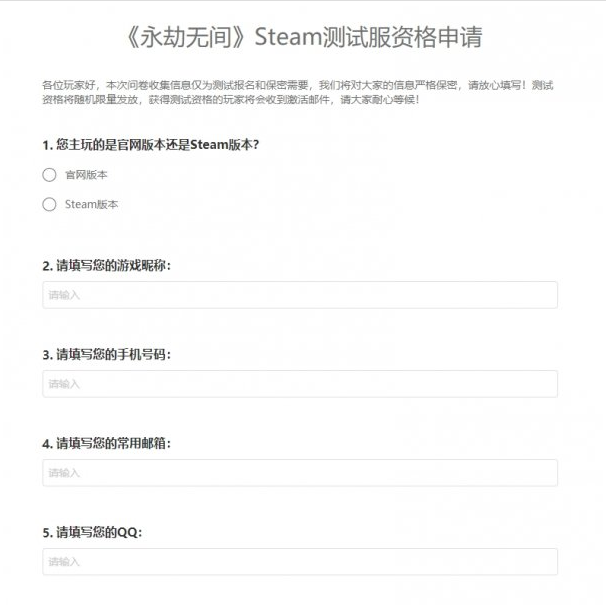This screenshot has width=606, height=607.
Task: Focus the phone number (手机号码) input field
Action: pos(300,384)
